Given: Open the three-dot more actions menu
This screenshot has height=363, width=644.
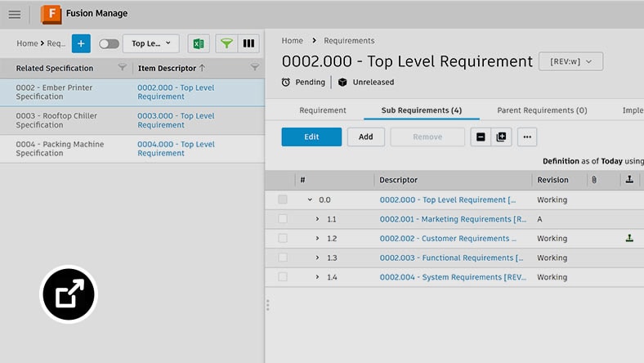Looking at the screenshot, I should [527, 137].
